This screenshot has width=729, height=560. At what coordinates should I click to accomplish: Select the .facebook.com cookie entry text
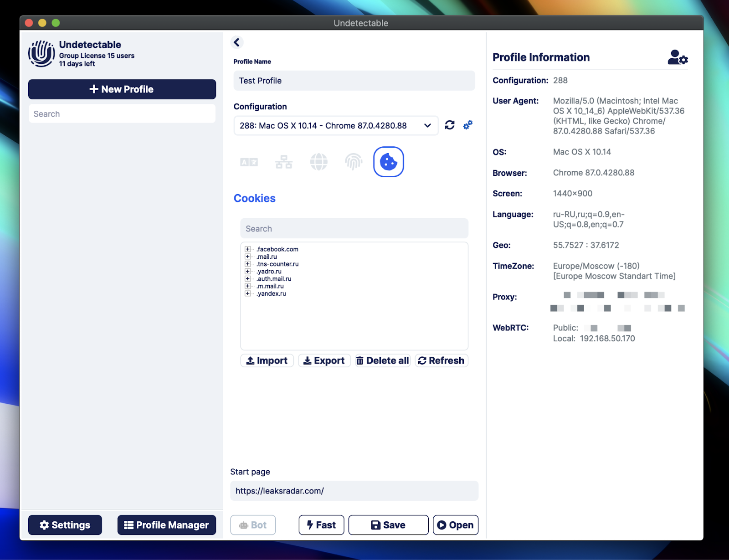point(277,249)
